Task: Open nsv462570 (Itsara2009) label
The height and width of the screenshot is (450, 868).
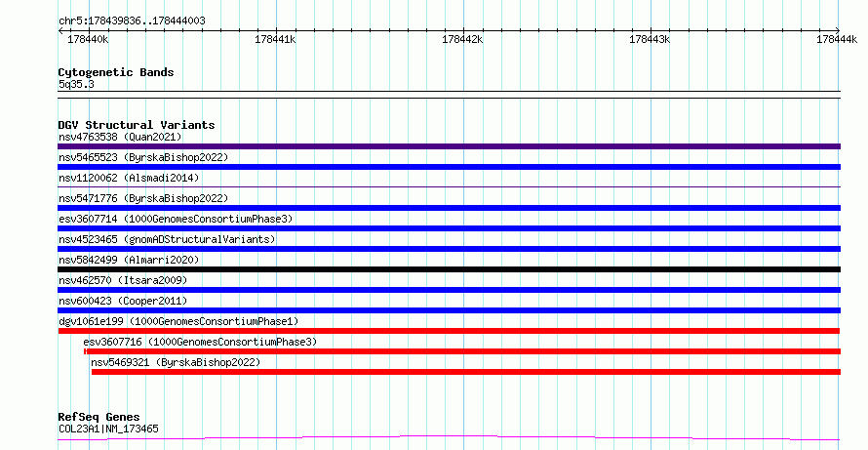Action: [x=123, y=280]
